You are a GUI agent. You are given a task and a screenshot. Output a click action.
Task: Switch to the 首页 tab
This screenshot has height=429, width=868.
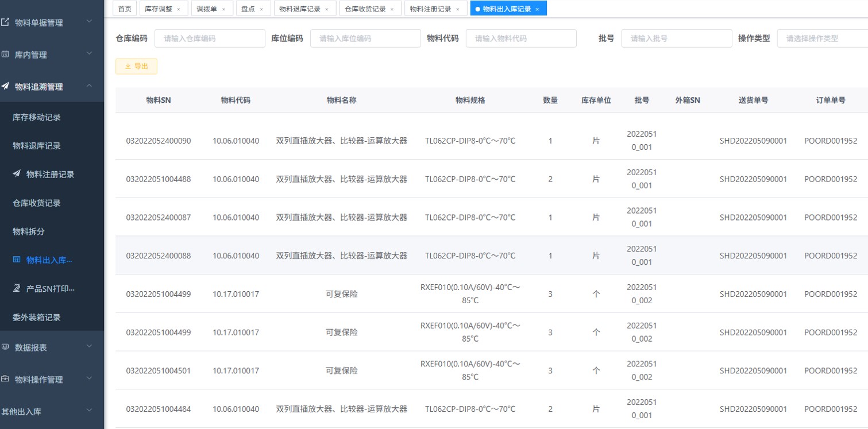pos(124,9)
